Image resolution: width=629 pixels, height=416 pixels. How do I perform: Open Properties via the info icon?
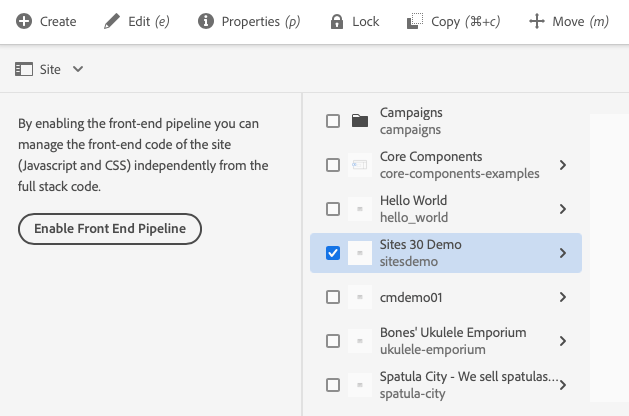coord(206,21)
